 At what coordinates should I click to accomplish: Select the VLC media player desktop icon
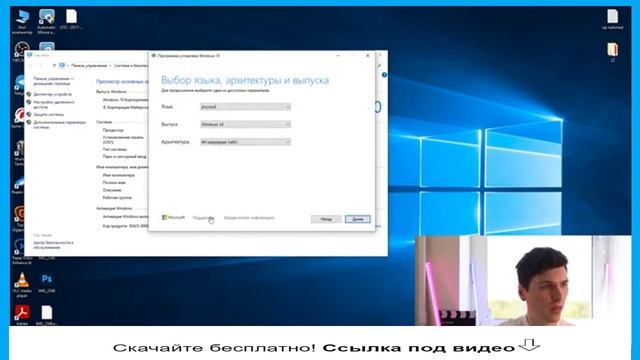point(22,284)
